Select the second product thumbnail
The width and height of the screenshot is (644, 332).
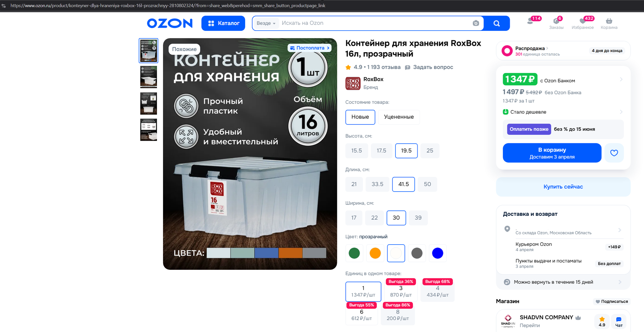(148, 77)
